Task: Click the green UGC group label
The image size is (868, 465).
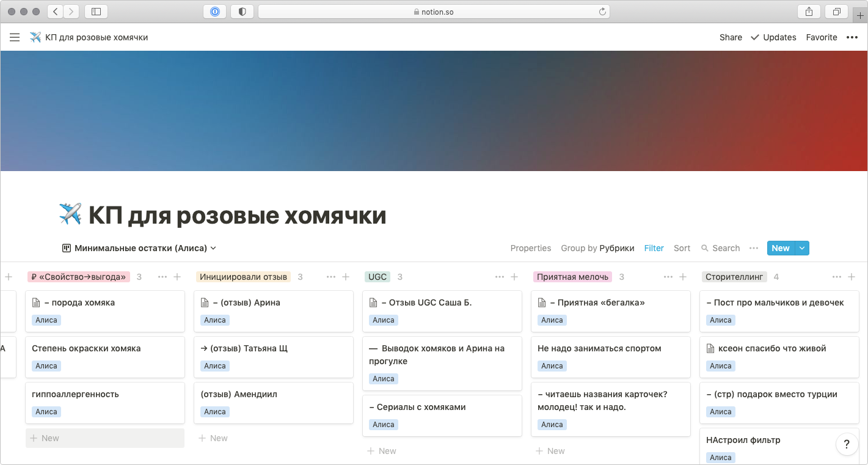Action: point(377,277)
